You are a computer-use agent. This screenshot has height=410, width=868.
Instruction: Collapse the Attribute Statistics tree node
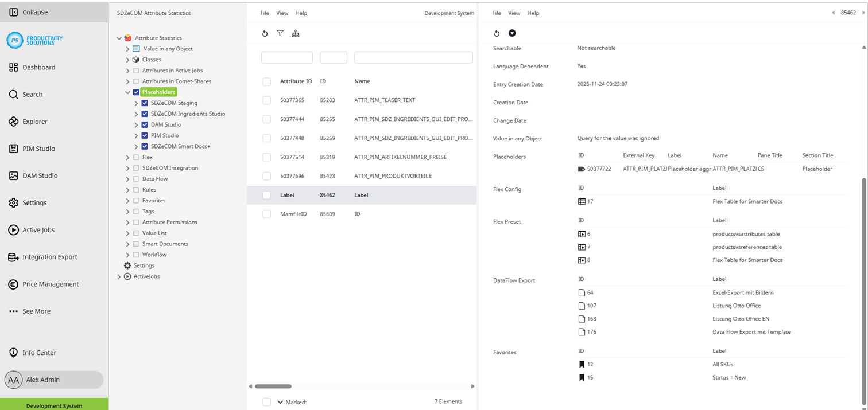pos(119,38)
